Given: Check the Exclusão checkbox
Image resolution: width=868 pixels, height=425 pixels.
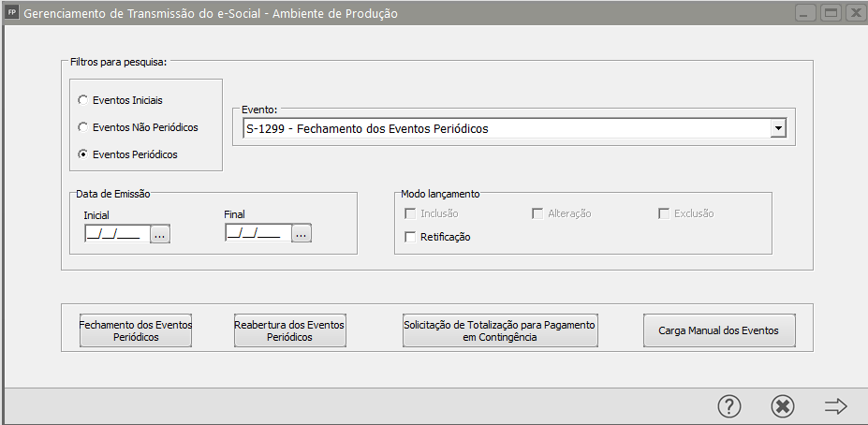Looking at the screenshot, I should (664, 213).
